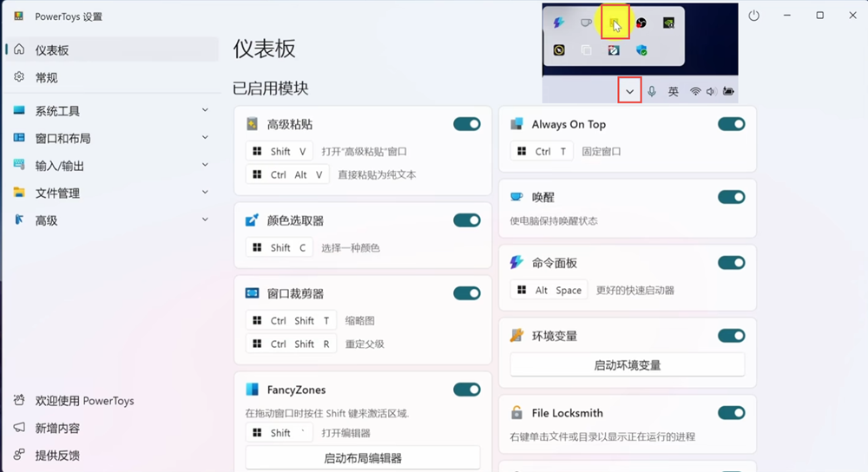Expand the 文件管理 section chevron
Image resolution: width=868 pixels, height=472 pixels.
click(205, 192)
